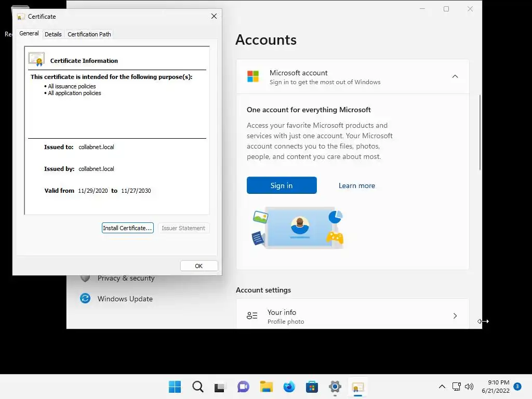Click the Certificate app icon in taskbar

pos(358,387)
